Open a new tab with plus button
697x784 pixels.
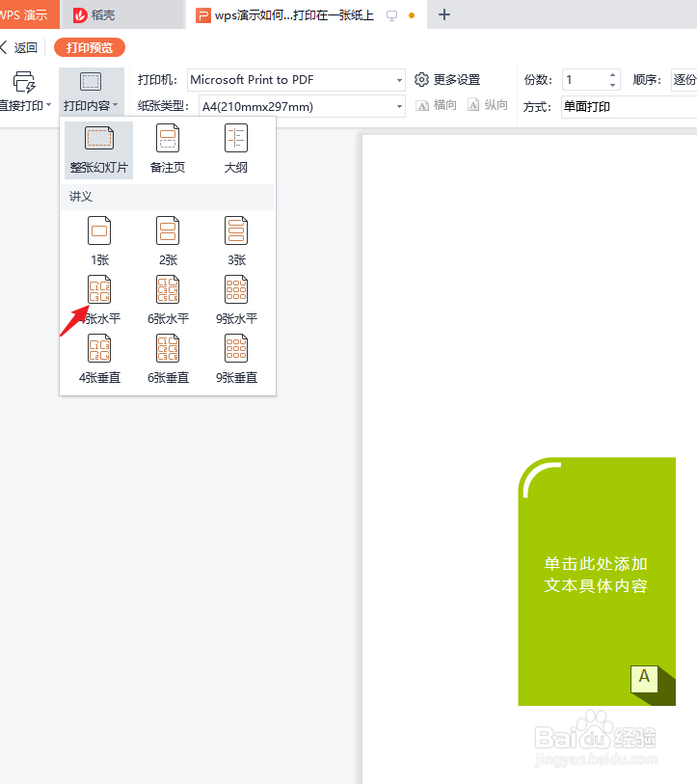pyautogui.click(x=444, y=15)
